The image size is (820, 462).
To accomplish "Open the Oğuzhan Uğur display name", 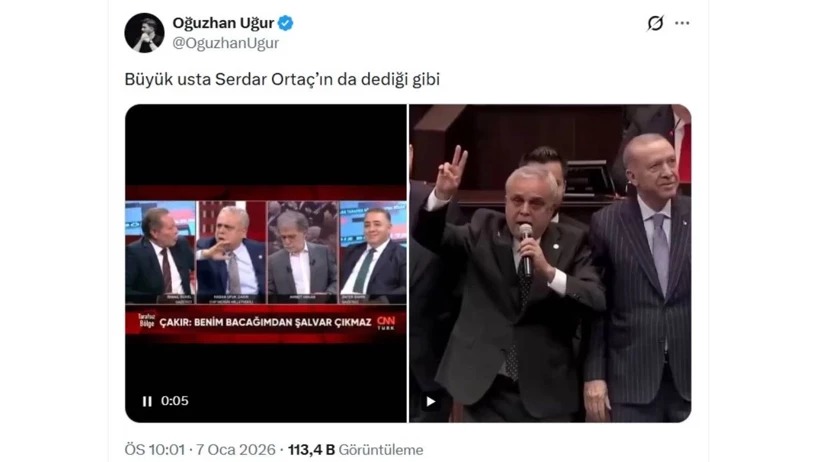I will click(223, 23).
